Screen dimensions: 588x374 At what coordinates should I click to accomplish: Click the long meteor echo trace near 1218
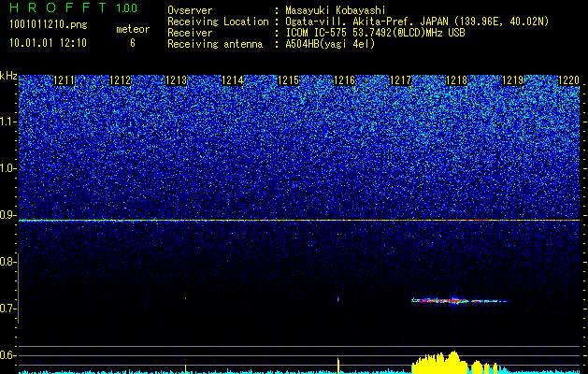pos(461,300)
